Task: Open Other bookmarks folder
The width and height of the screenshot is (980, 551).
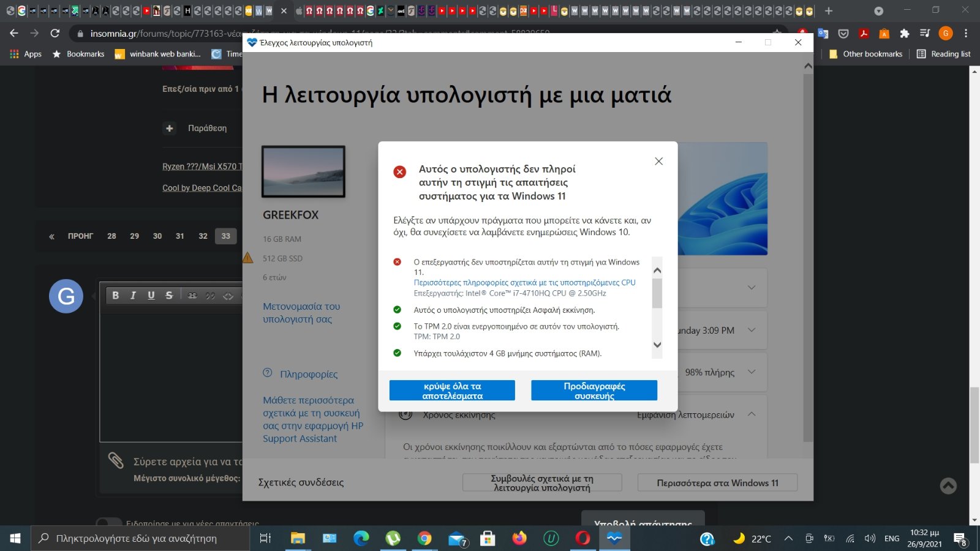Action: click(865, 54)
